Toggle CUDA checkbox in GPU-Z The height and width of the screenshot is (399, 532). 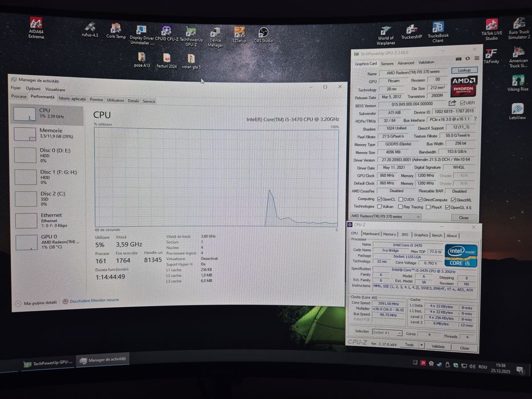(401, 199)
